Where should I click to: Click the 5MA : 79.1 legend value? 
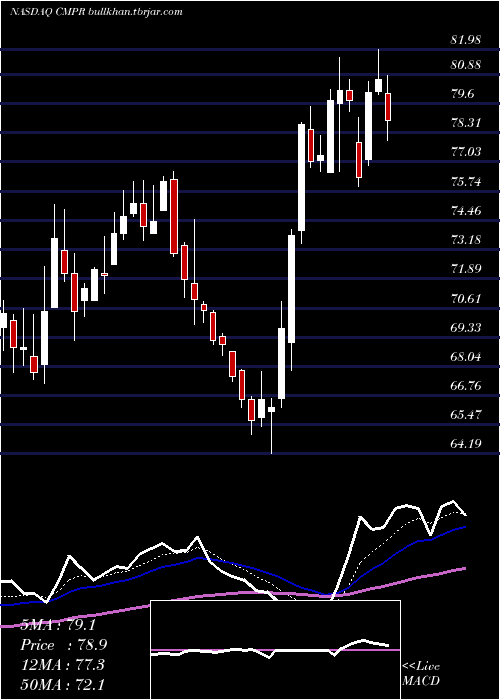coord(58,625)
